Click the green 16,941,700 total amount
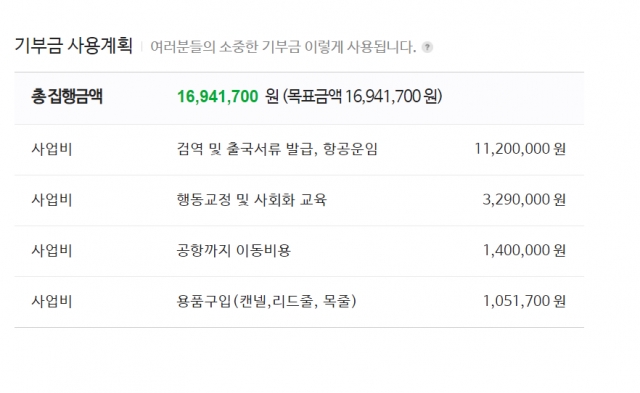 pyautogui.click(x=218, y=97)
